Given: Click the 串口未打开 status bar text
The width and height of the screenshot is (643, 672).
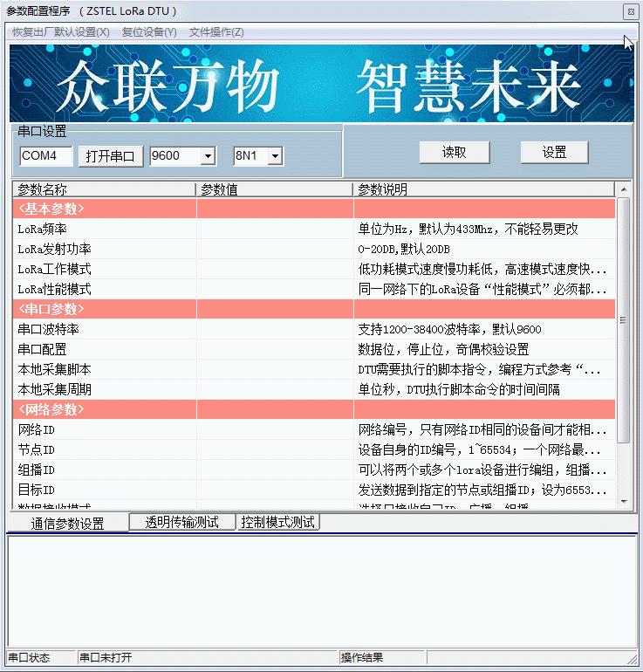Looking at the screenshot, I should (106, 657).
